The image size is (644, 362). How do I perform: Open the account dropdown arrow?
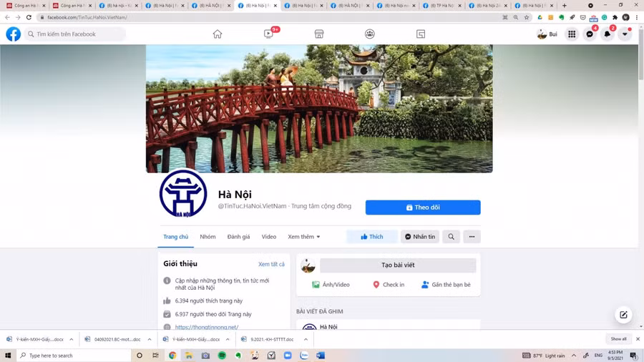click(x=625, y=34)
